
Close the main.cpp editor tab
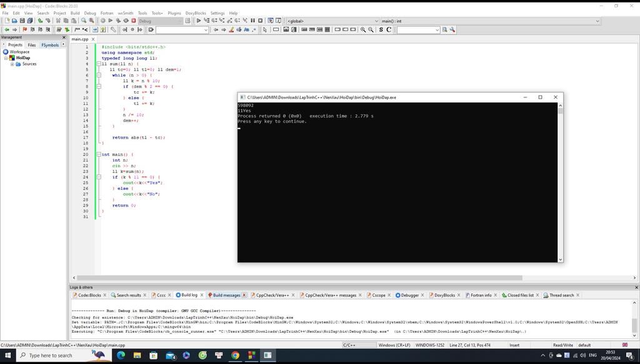click(93, 39)
